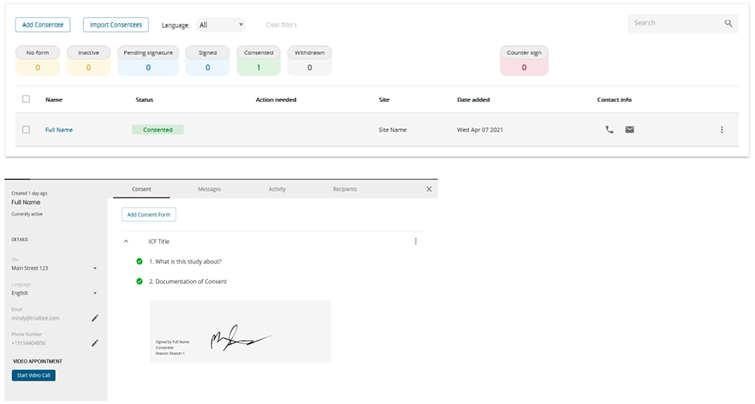Sort by Date added column header
This screenshot has height=404, width=755.
(x=473, y=100)
